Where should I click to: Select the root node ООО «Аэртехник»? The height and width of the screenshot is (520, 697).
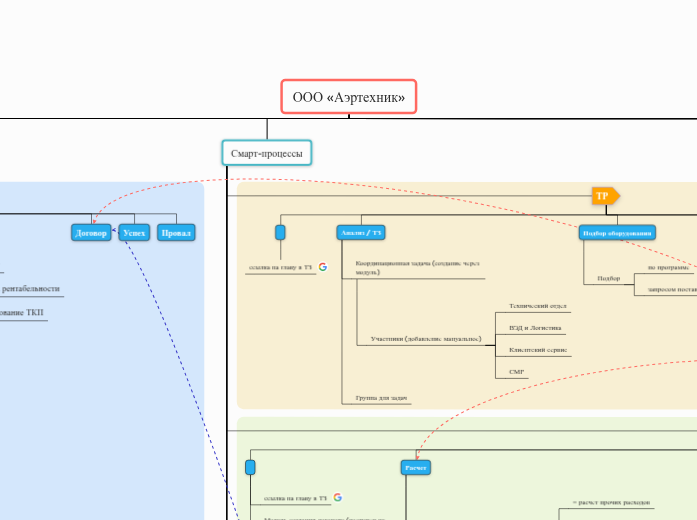[348, 98]
